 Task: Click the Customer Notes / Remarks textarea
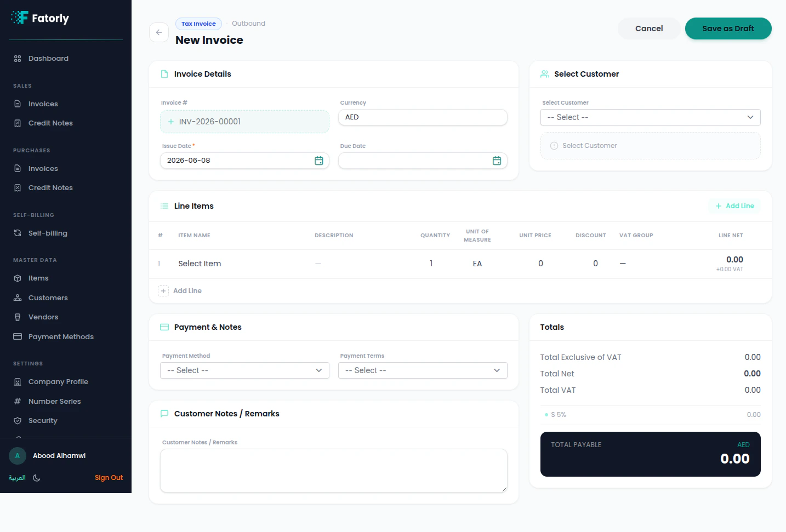point(334,471)
